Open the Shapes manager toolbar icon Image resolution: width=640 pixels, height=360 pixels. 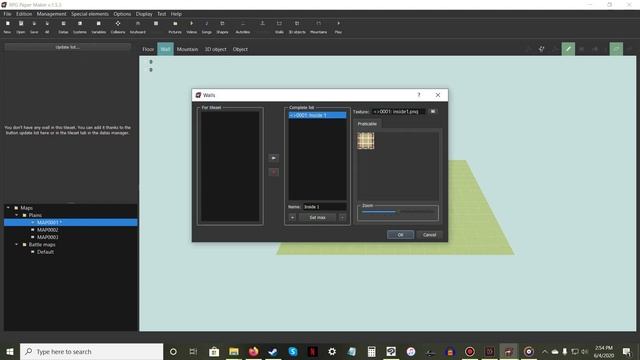[222, 27]
